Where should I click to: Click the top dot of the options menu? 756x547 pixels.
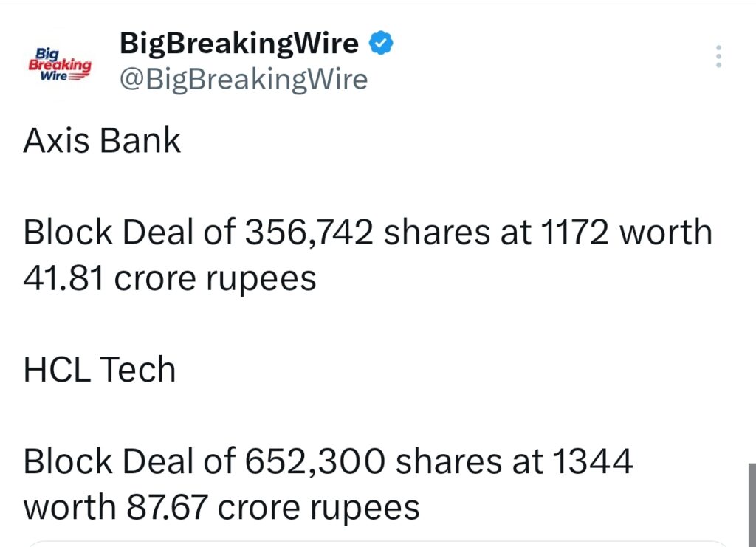718,47
